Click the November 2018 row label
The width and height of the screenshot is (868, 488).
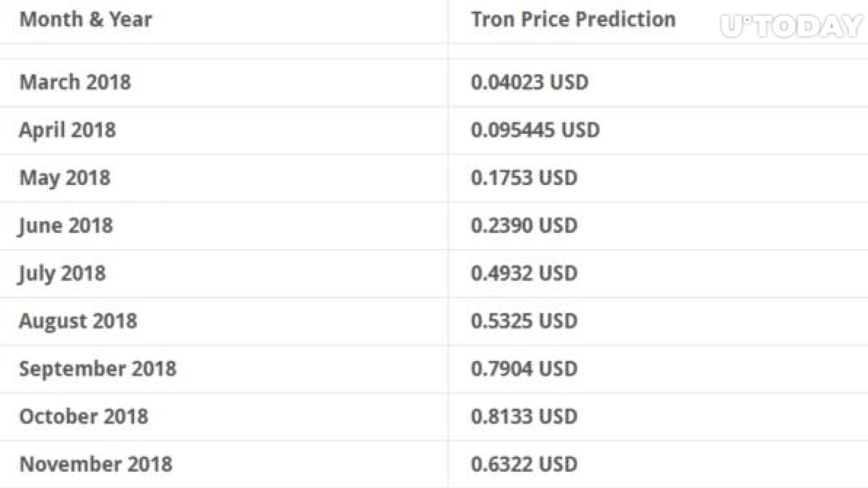[x=96, y=464]
